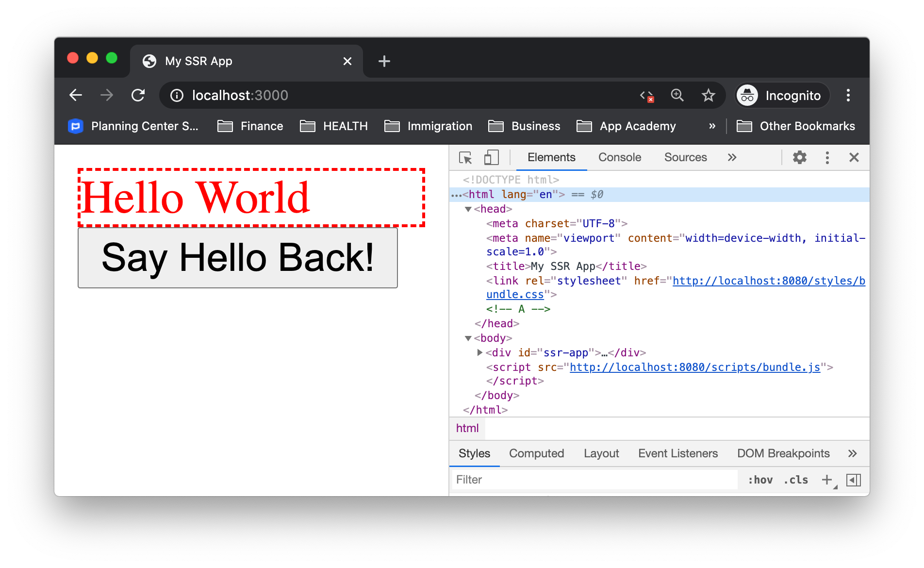Click the Say Hello Back! button
Image resolution: width=924 pixels, height=568 pixels.
point(238,258)
